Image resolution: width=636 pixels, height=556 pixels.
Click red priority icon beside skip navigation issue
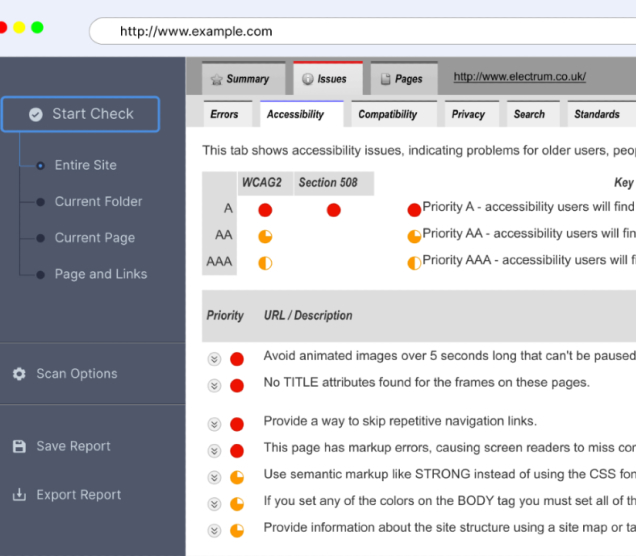tap(237, 424)
